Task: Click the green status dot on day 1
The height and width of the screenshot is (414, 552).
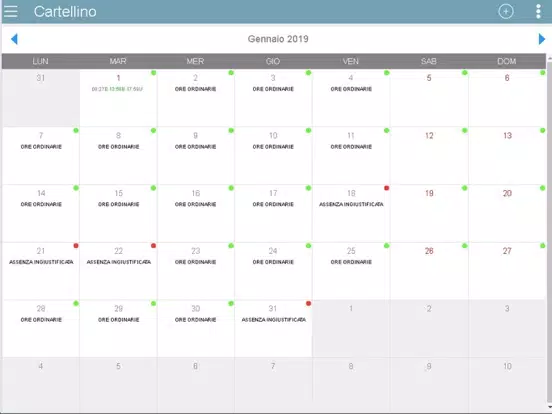Action: point(153,73)
